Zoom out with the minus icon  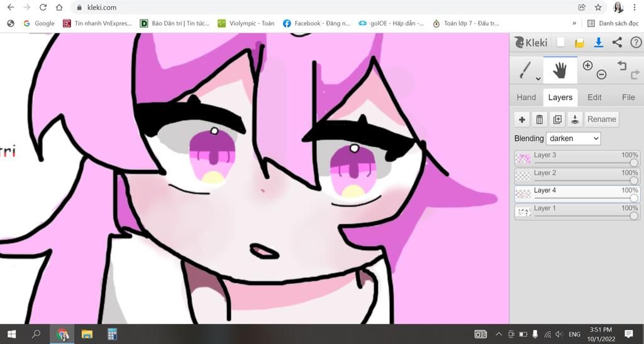tap(601, 74)
